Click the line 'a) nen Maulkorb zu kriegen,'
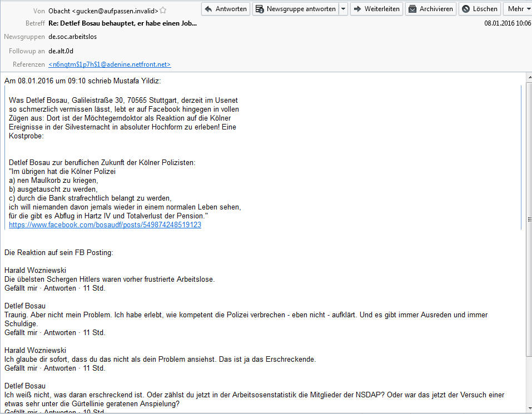 pyautogui.click(x=53, y=181)
